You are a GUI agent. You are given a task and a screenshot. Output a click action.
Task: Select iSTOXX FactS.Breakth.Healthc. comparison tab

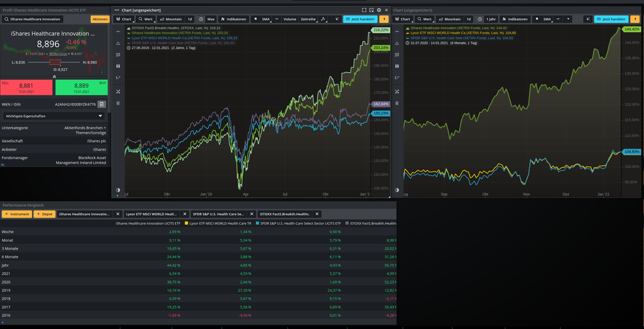tap(285, 214)
